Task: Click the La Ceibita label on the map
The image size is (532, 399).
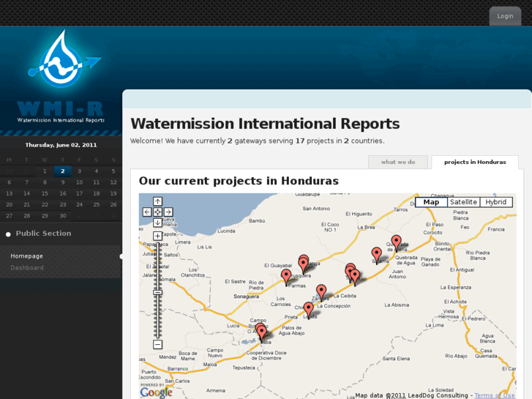Action: [345, 296]
